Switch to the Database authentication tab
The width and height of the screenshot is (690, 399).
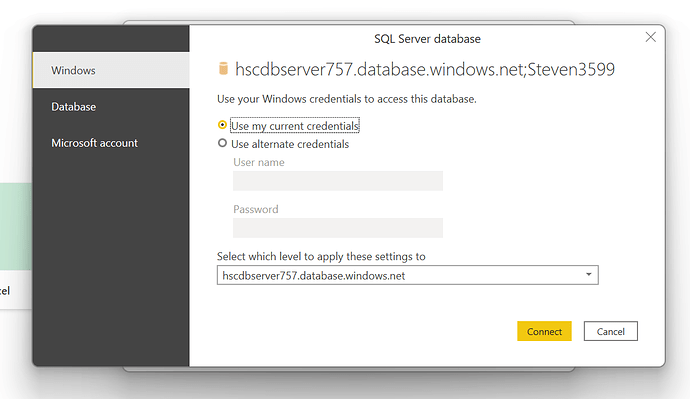(x=111, y=107)
